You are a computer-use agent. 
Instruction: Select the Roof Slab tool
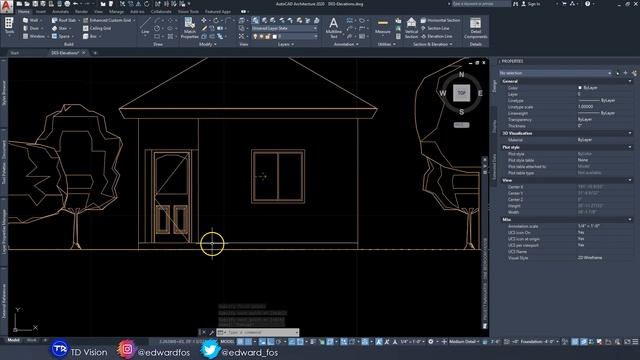pyautogui.click(x=65, y=20)
